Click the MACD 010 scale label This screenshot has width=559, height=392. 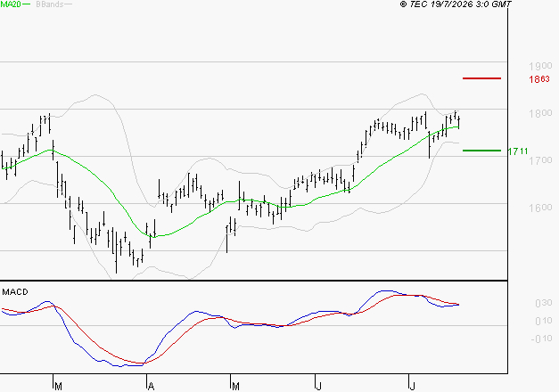(544, 321)
